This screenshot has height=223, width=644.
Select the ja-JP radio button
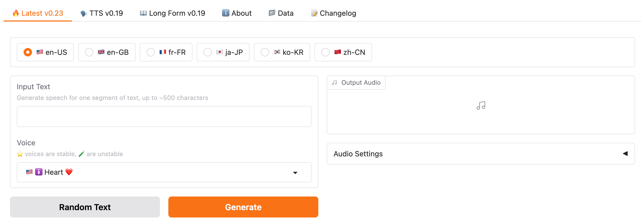[x=208, y=52]
